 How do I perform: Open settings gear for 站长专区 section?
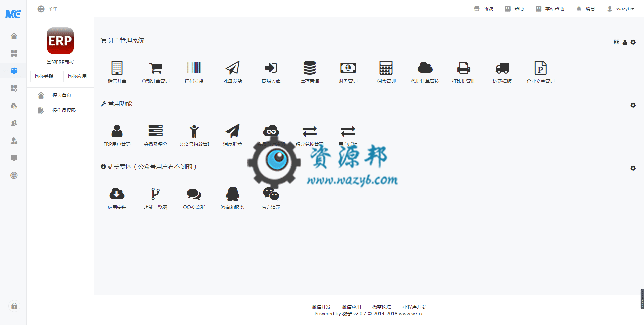tap(633, 168)
